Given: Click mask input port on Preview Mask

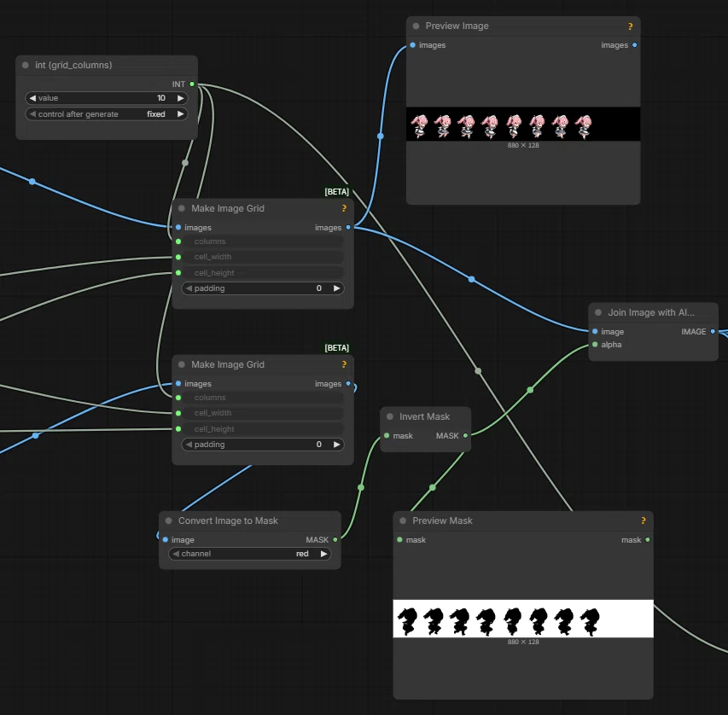Looking at the screenshot, I should pyautogui.click(x=399, y=539).
